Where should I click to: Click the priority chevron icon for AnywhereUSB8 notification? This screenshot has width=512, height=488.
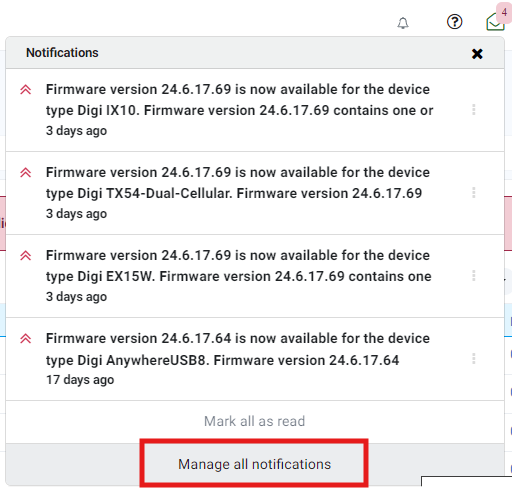tap(26, 339)
